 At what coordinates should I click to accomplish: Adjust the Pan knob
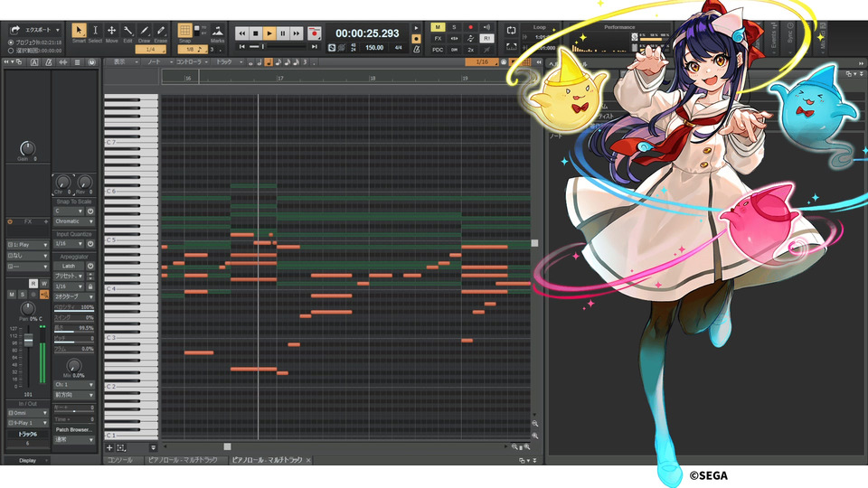pyautogui.click(x=27, y=308)
